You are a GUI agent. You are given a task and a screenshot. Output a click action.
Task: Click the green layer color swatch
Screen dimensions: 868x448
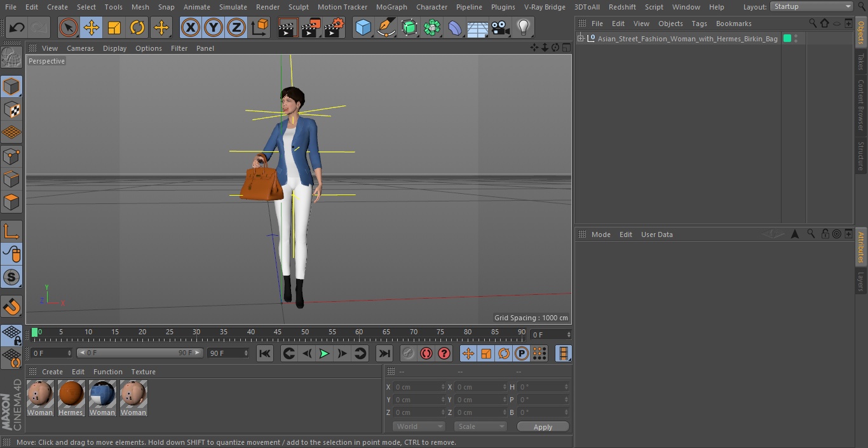coord(787,39)
